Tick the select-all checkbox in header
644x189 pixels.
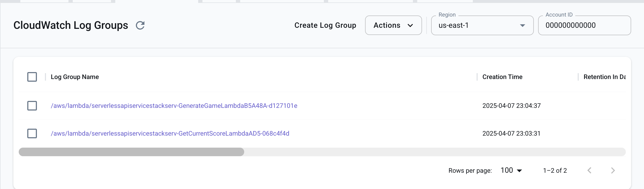pyautogui.click(x=32, y=77)
